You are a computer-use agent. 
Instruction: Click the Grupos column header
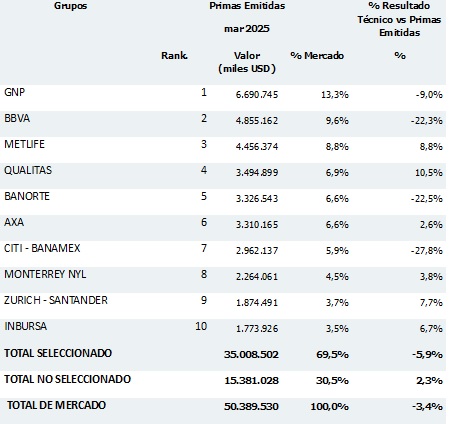tap(70, 6)
